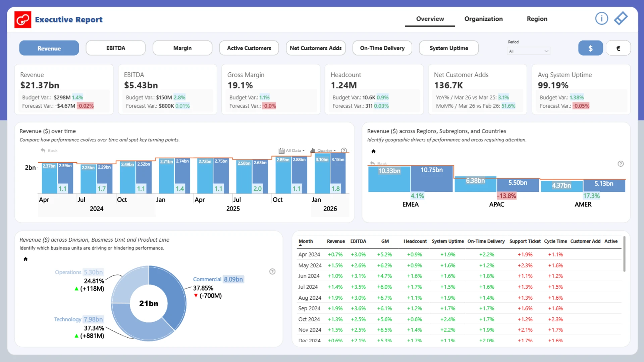Open help icon beside Regions chart
644x362 pixels.
point(621,164)
